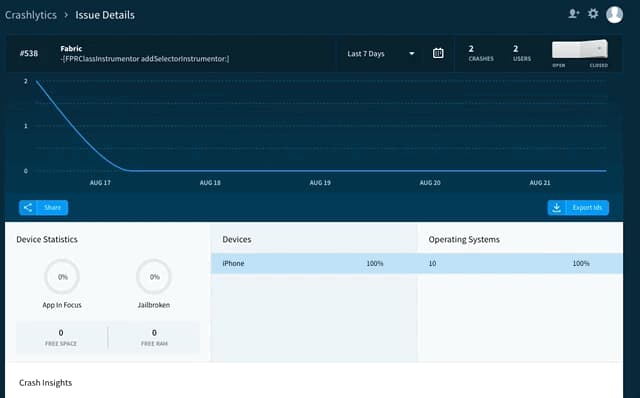Click the add team member icon
The width and height of the screenshot is (640, 398).
point(573,14)
